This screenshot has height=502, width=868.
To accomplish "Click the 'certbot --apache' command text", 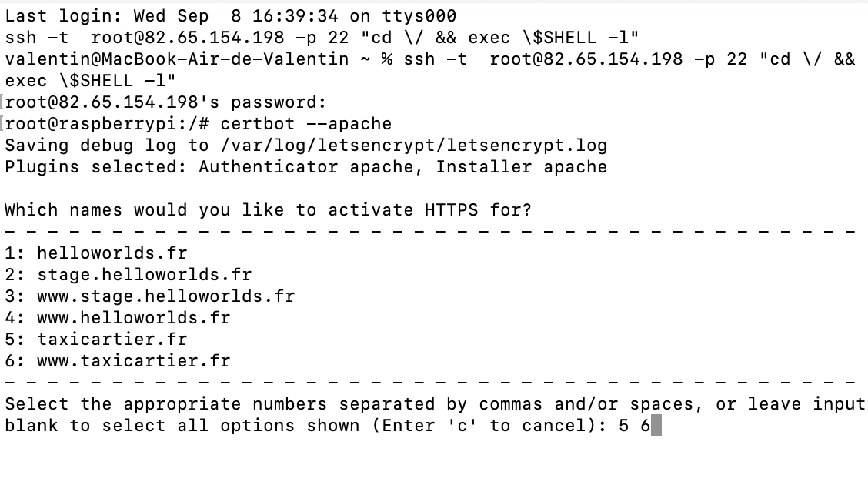I will click(306, 123).
